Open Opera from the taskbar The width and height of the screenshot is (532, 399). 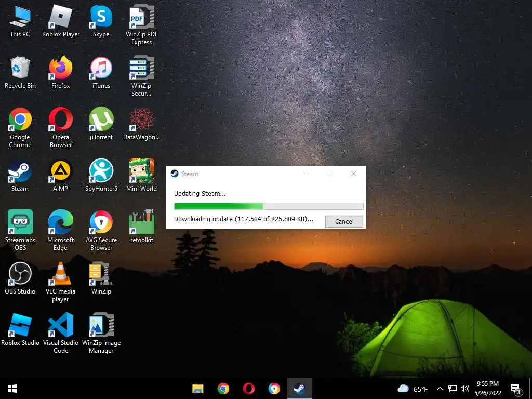click(x=249, y=389)
